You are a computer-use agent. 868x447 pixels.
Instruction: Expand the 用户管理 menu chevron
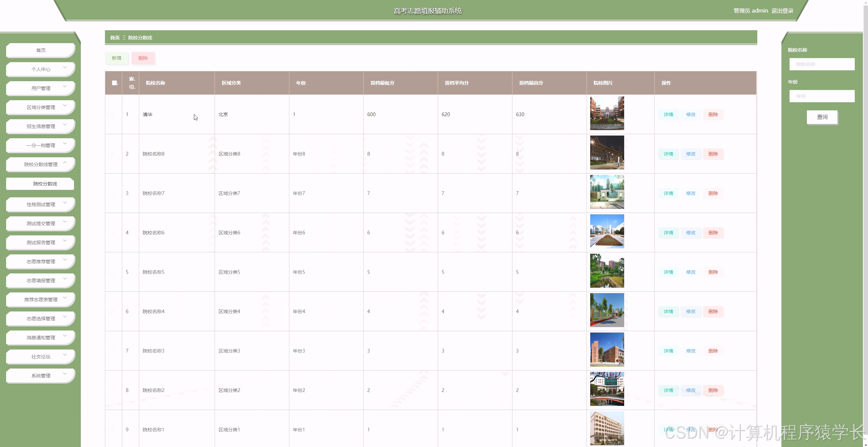click(65, 87)
